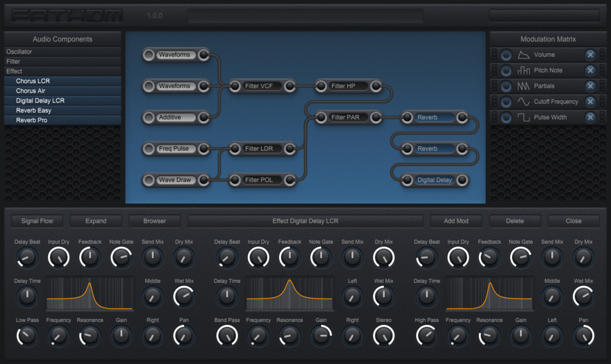Click the Fathom logo
This screenshot has width=611, height=364.
click(67, 15)
